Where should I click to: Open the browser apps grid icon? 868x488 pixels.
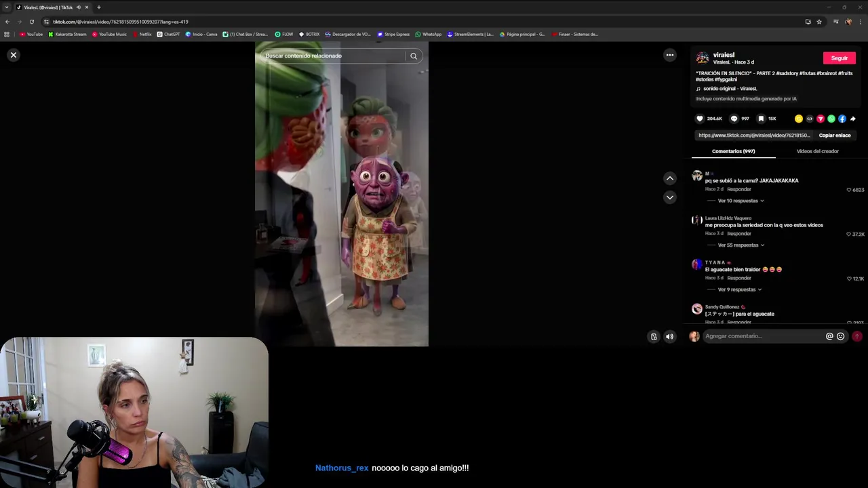point(7,34)
